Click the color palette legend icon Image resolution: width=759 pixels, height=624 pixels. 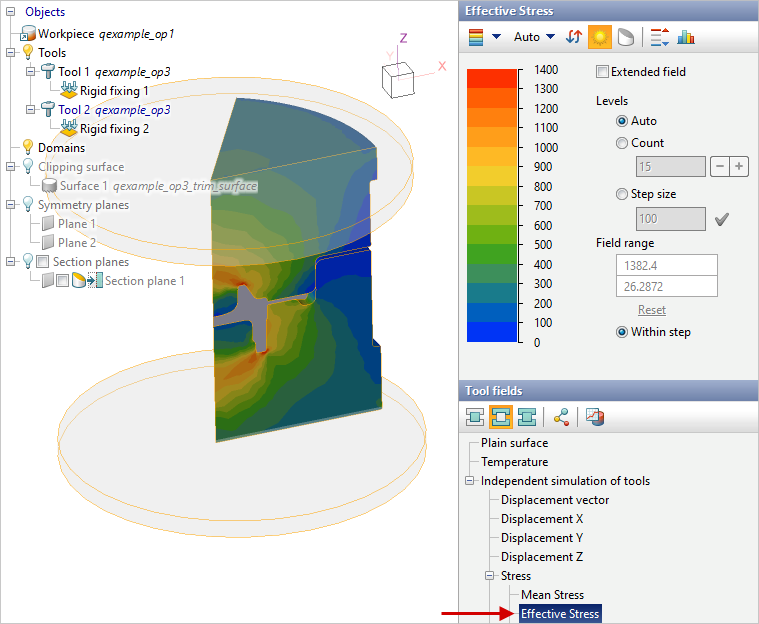pyautogui.click(x=475, y=37)
